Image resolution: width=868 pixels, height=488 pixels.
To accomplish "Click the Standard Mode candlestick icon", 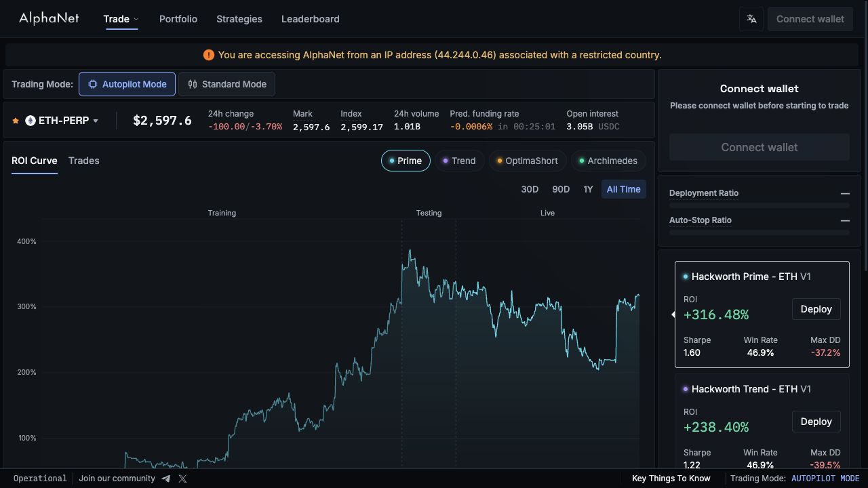I will (193, 84).
